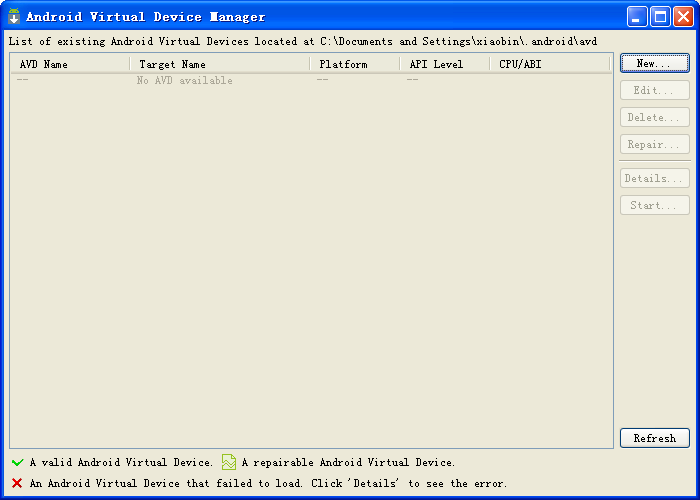Click the API Level column header
Screen dimensions: 700x500
point(445,64)
